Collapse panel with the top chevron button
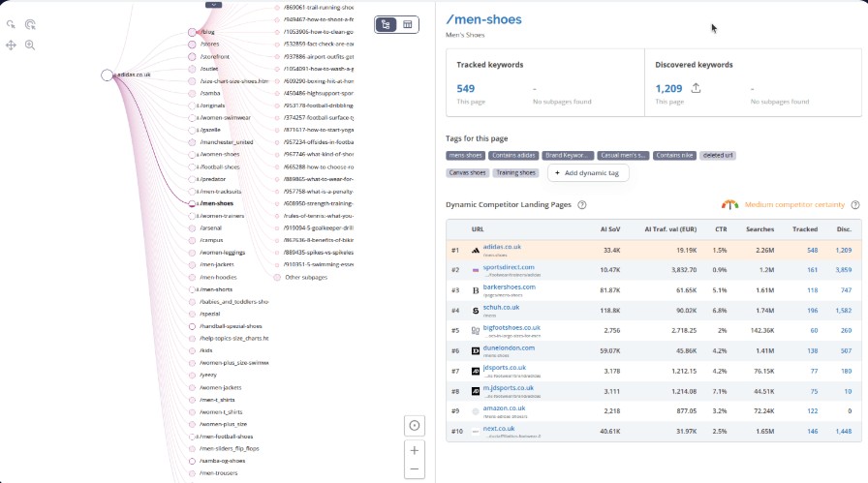868x483 pixels. click(214, 5)
